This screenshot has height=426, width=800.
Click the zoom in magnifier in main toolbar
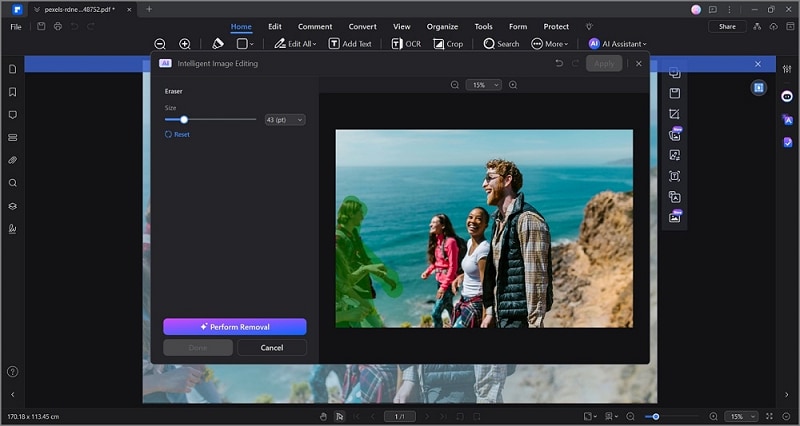pyautogui.click(x=185, y=44)
